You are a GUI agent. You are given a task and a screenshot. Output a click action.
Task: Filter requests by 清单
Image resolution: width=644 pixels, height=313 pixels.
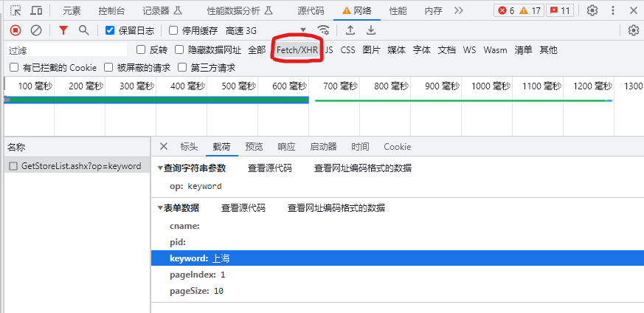click(523, 50)
